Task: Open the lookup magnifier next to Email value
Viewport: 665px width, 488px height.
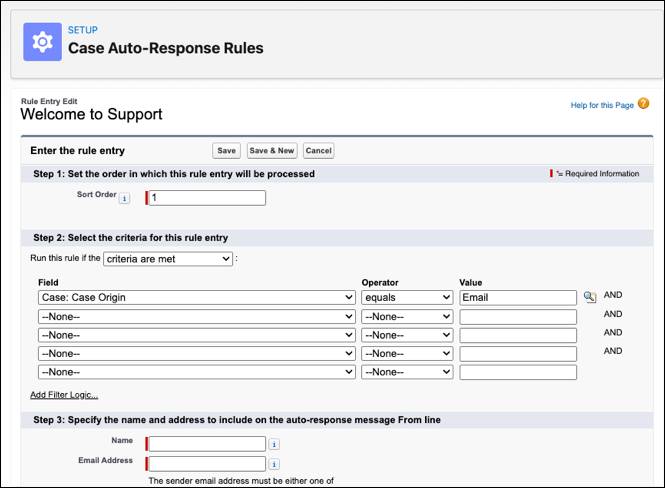Action: [590, 297]
